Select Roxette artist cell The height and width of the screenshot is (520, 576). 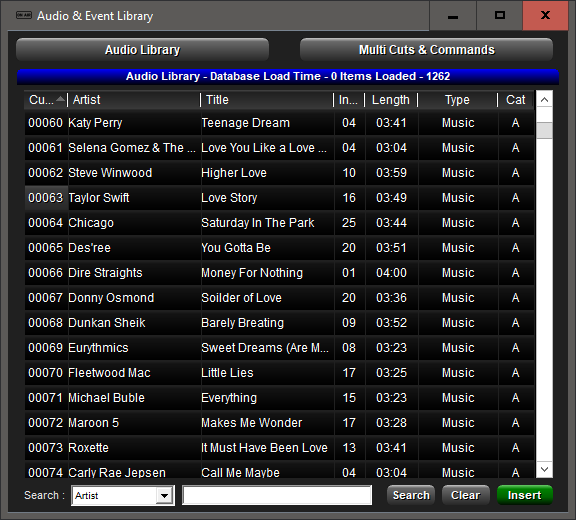click(x=134, y=447)
